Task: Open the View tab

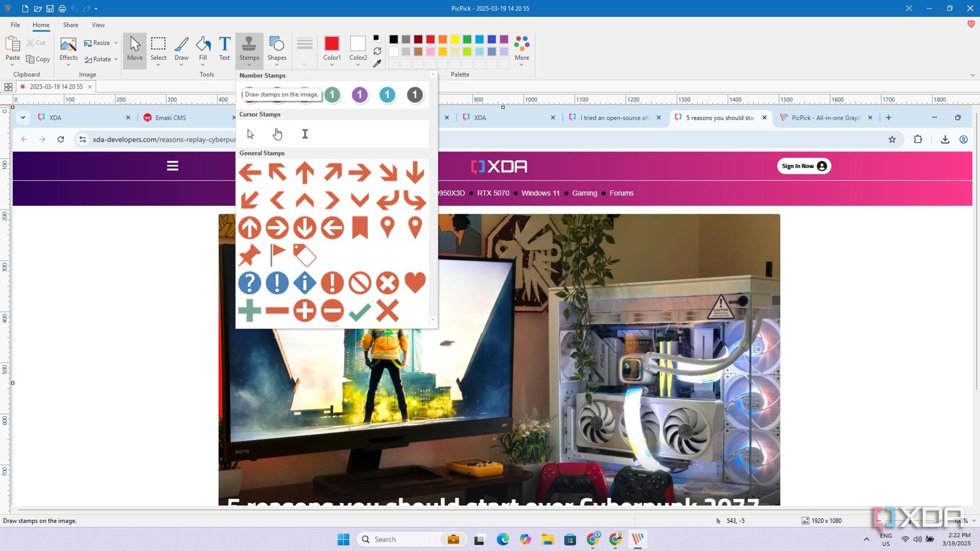Action: (x=98, y=25)
